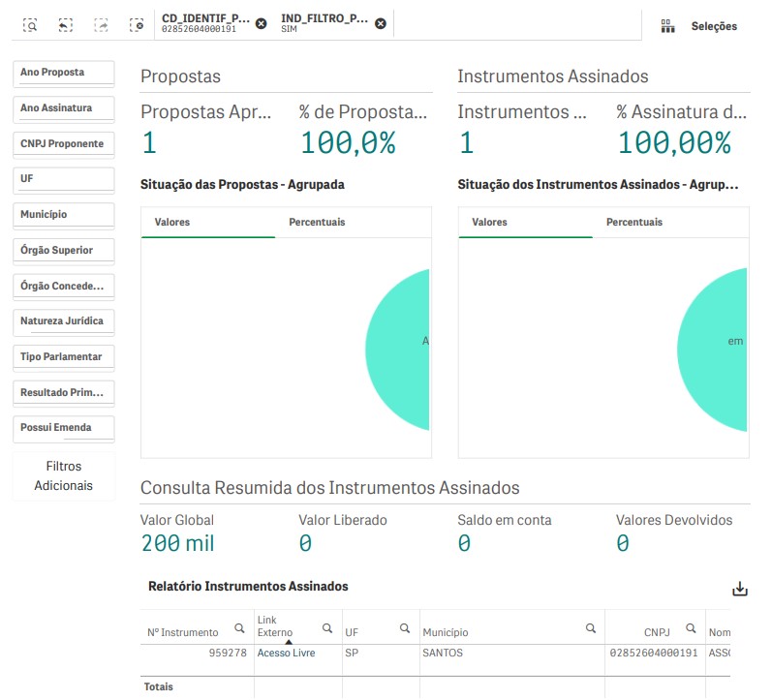
Task: Step back one selection
Action: tap(66, 25)
